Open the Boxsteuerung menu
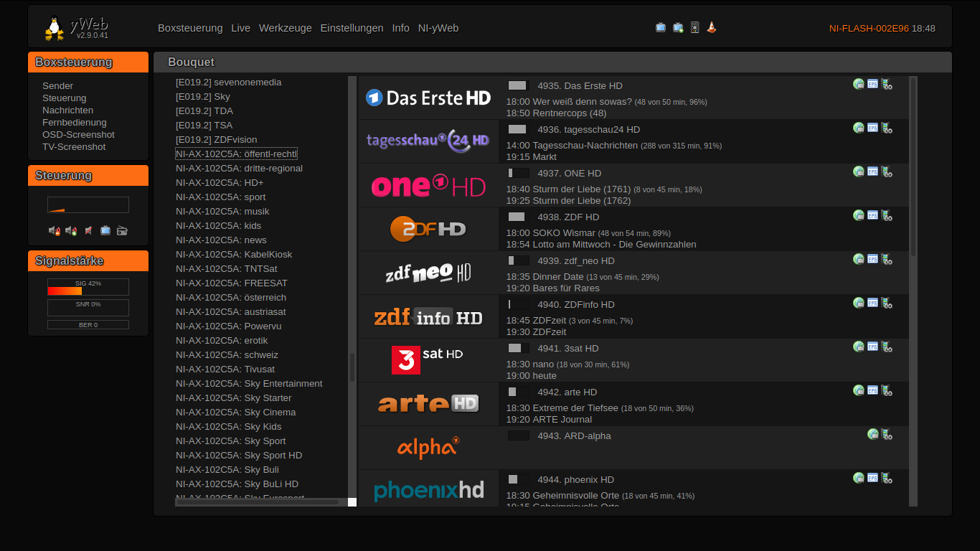Image resolution: width=980 pixels, height=551 pixels. coord(190,28)
